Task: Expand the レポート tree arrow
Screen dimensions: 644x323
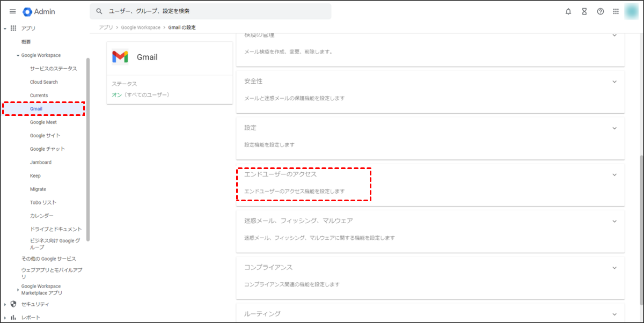Action: point(5,318)
